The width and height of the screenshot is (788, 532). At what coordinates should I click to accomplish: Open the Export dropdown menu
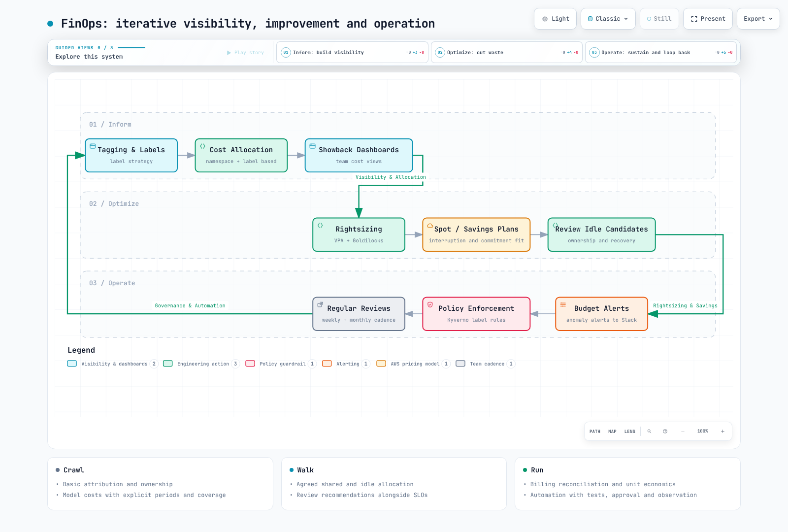coord(758,19)
